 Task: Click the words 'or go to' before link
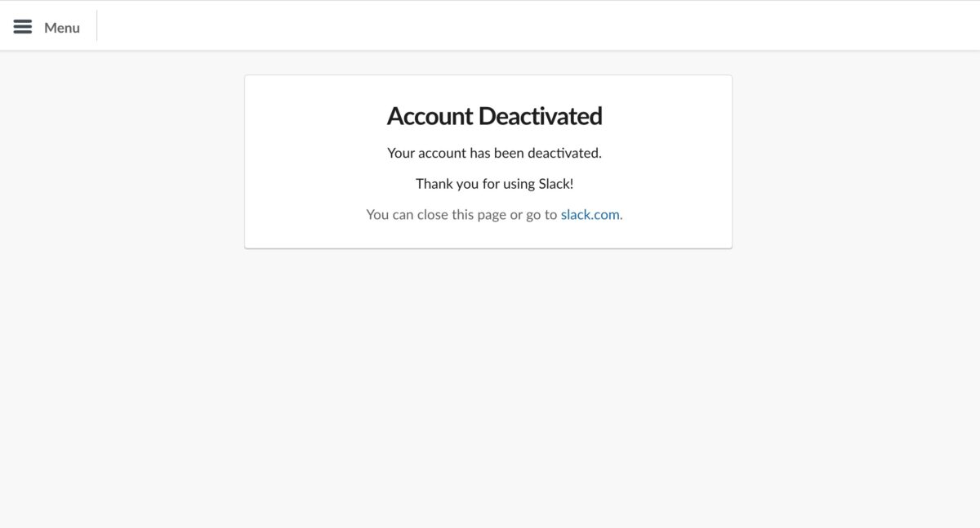click(534, 215)
